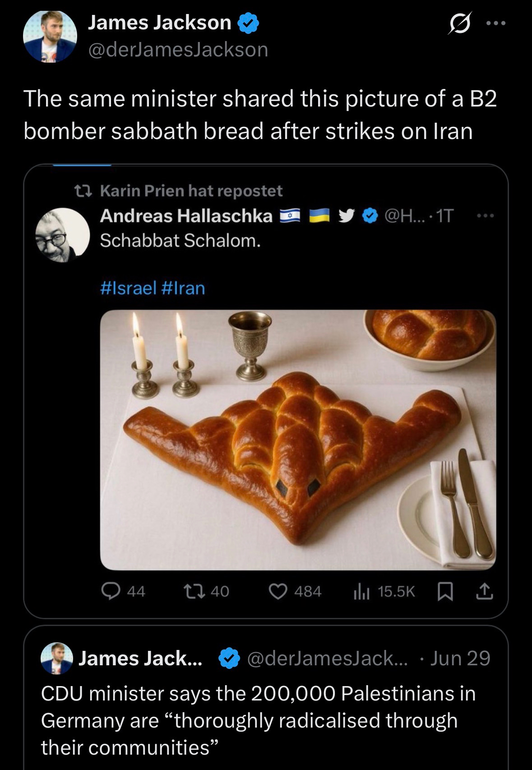Image resolution: width=532 pixels, height=770 pixels.
Task: Enlarge the B2 bomber bread image
Action: click(298, 440)
